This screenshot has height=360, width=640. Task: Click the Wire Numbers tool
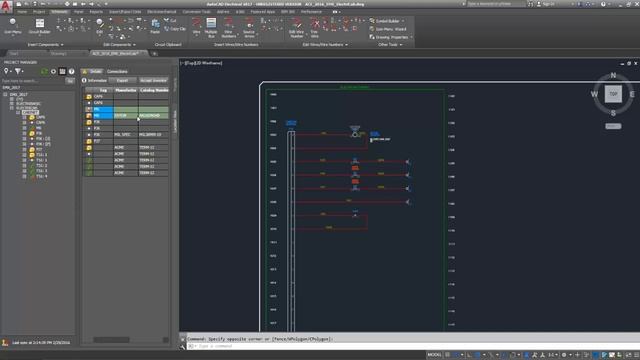229,27
